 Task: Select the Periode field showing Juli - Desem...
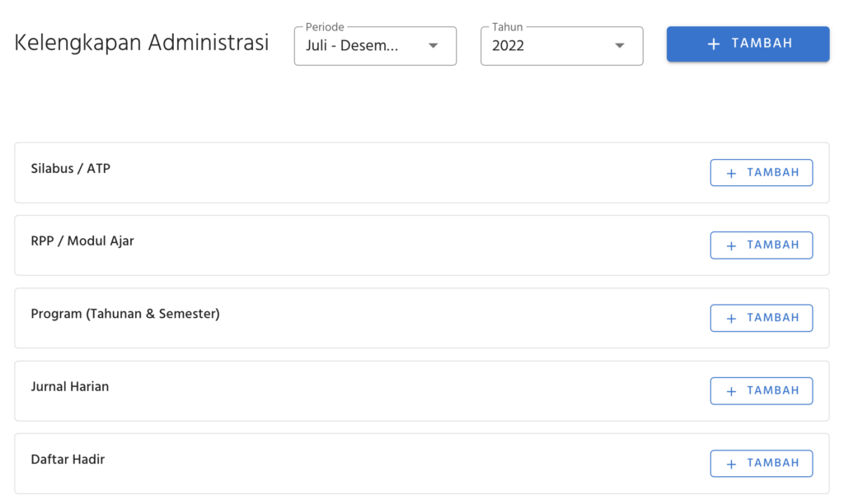(x=353, y=46)
